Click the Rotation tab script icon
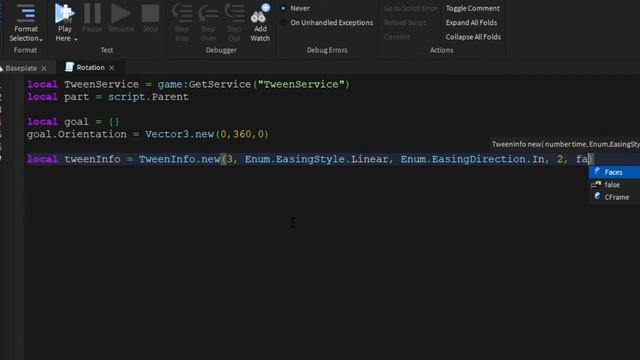Image resolution: width=640 pixels, height=360 pixels. coord(69,67)
